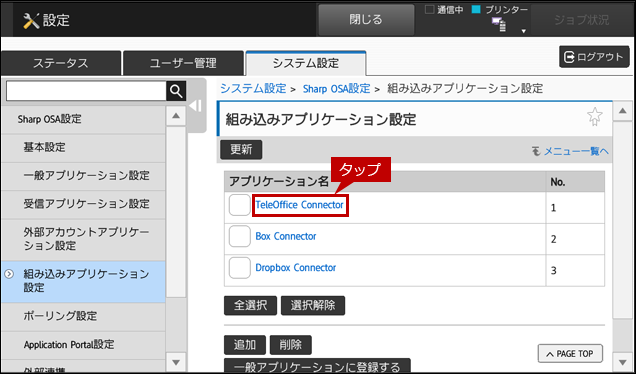Click the 追加 button
This screenshot has height=374, width=636.
[245, 345]
